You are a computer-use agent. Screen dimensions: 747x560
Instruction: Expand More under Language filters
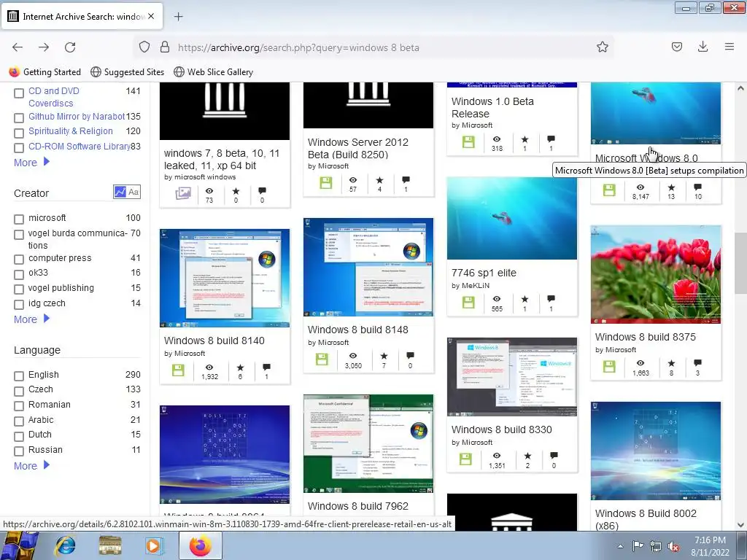click(31, 466)
